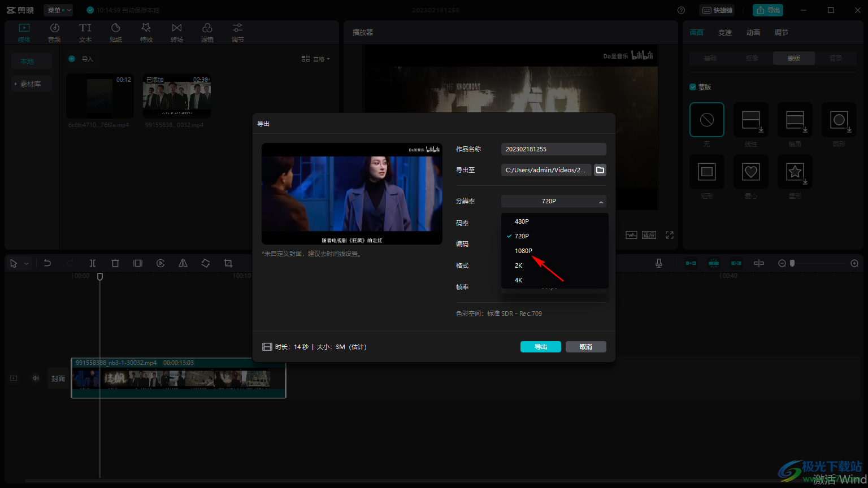This screenshot has height=488, width=868.
Task: Toggle the 蒙版 mask checkbox
Action: point(693,87)
